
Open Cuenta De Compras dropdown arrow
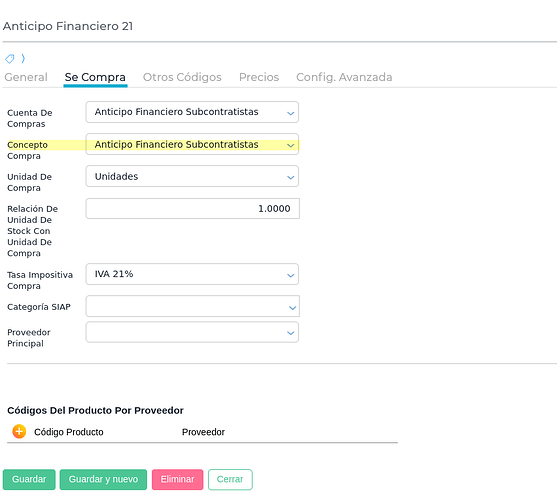coord(291,113)
